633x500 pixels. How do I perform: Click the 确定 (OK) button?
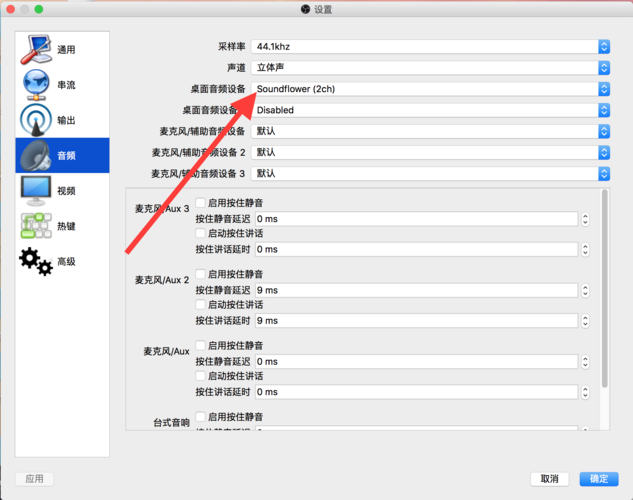tap(598, 479)
